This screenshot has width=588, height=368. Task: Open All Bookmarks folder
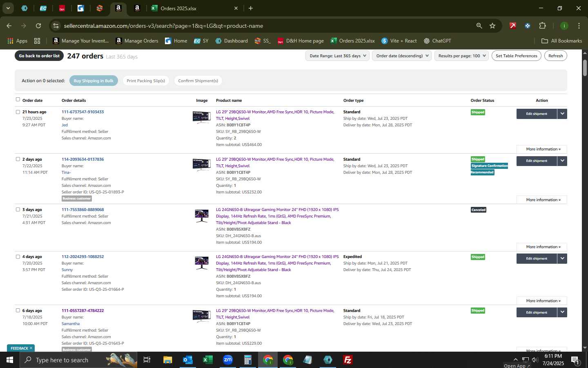561,41
